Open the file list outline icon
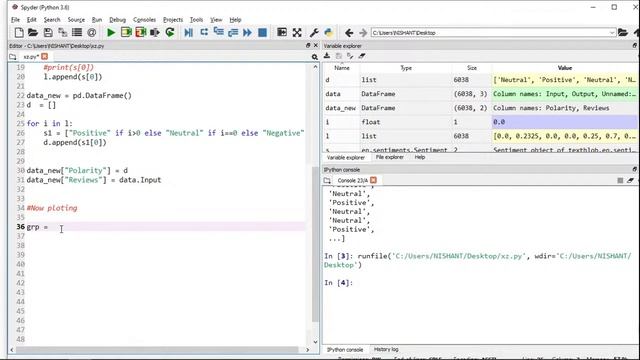This screenshot has width=640, height=360. coord(77,33)
